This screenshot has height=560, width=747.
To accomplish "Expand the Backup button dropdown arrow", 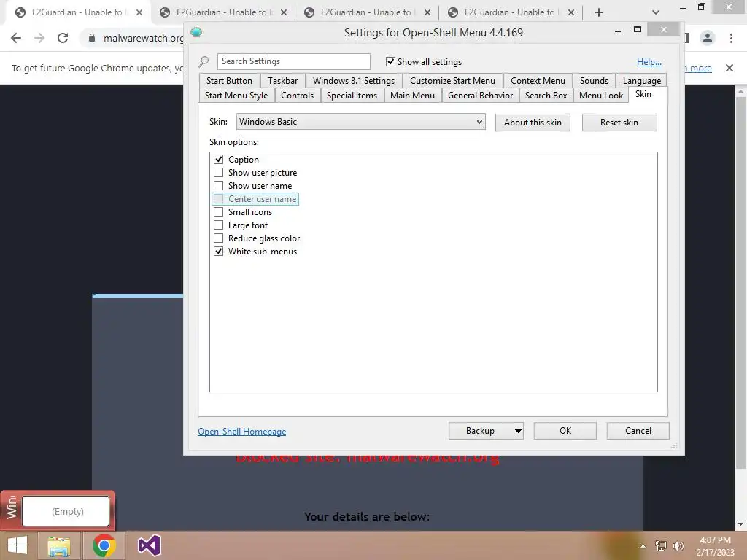I will (518, 432).
